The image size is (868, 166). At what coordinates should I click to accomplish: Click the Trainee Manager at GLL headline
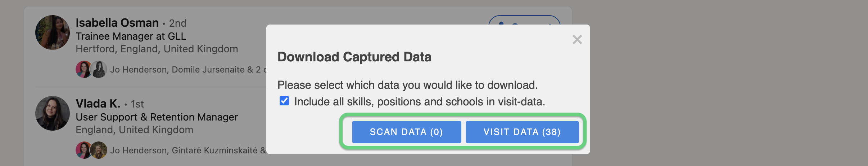click(x=131, y=36)
